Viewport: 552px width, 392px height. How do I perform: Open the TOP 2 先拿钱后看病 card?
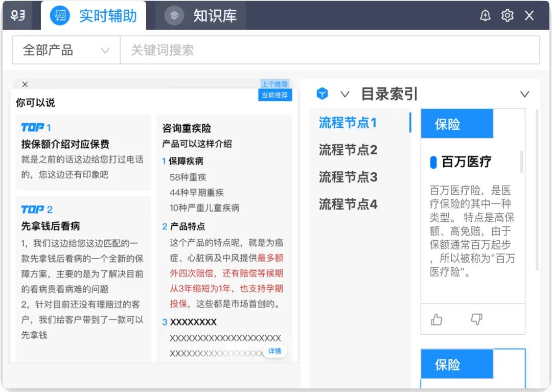point(83,280)
